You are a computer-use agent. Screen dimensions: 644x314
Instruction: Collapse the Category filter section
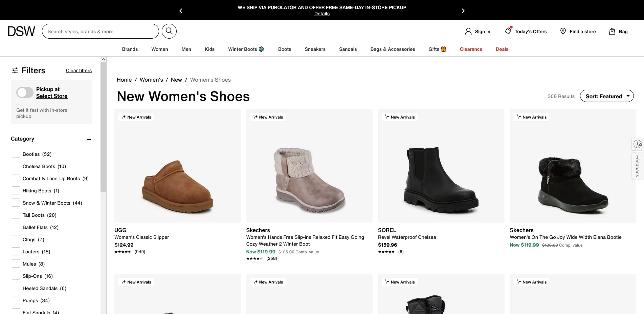tap(89, 140)
